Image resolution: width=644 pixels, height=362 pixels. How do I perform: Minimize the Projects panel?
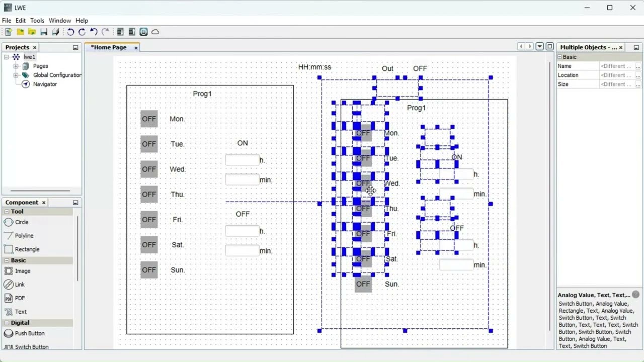coord(75,48)
